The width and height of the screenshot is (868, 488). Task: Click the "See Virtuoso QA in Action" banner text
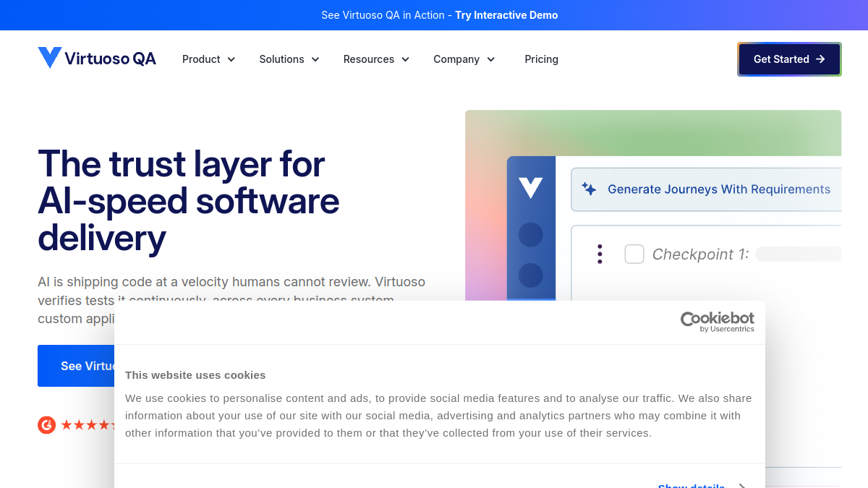[383, 15]
